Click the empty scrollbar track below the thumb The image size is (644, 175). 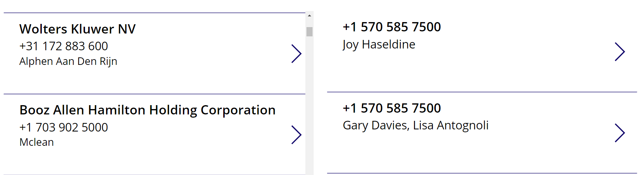[309, 107]
